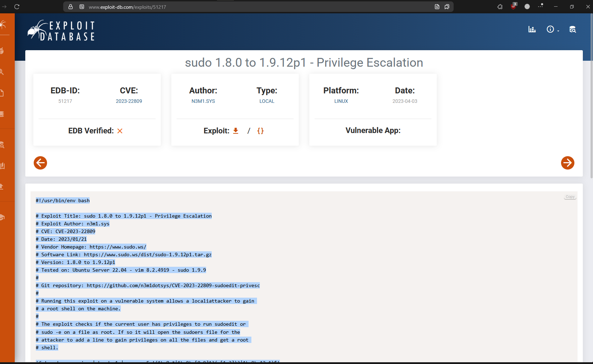Screen dimensions: 593x364
Task: Go to next exploit with right arrow
Action: (567, 163)
